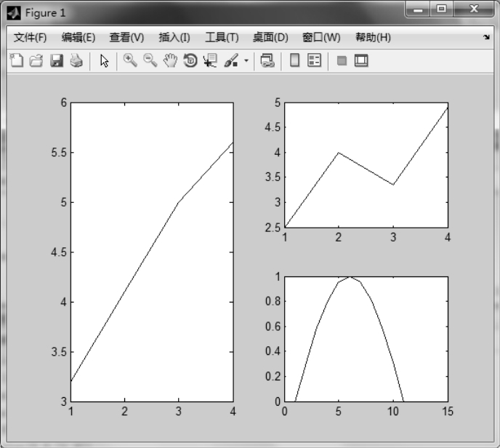Open the 文件(F) menu

[x=30, y=37]
